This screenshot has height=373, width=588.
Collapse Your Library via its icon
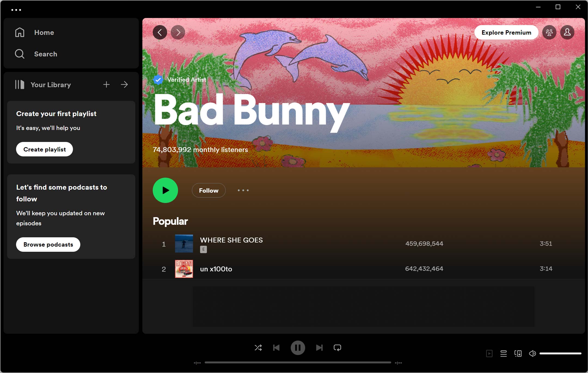point(20,84)
